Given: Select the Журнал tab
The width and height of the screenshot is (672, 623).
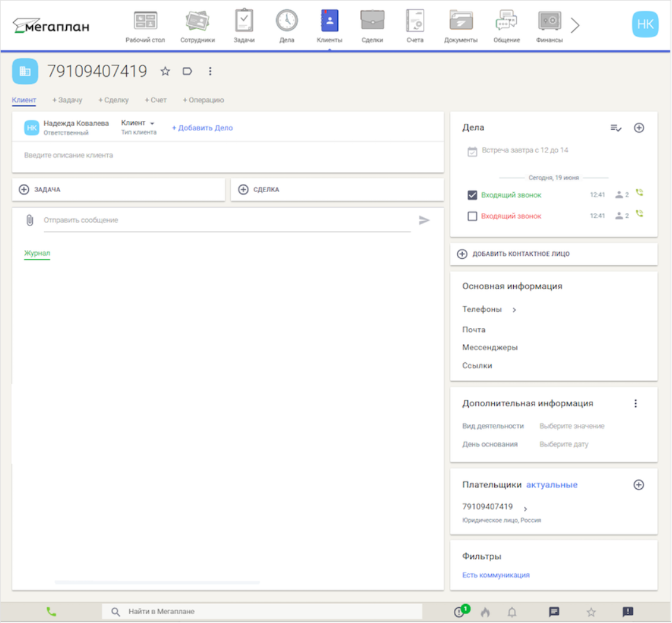Looking at the screenshot, I should click(37, 253).
